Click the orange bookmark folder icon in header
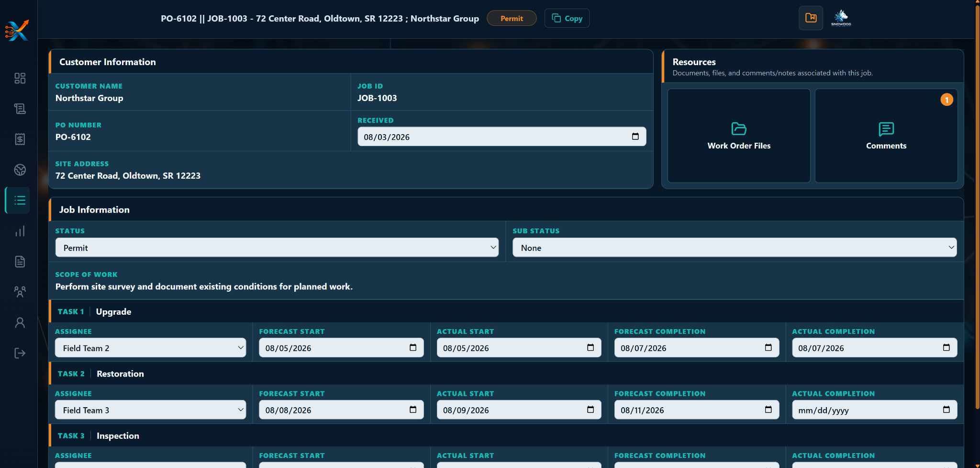980x468 pixels. (811, 18)
